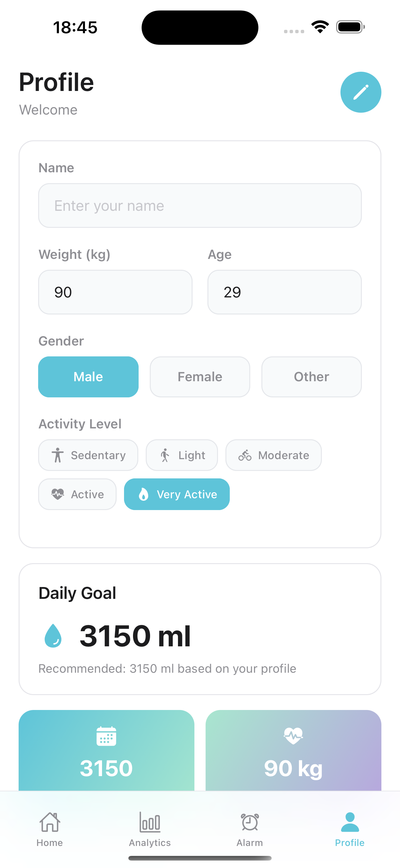Select Very Active activity level
The height and width of the screenshot is (868, 400).
coord(177,494)
